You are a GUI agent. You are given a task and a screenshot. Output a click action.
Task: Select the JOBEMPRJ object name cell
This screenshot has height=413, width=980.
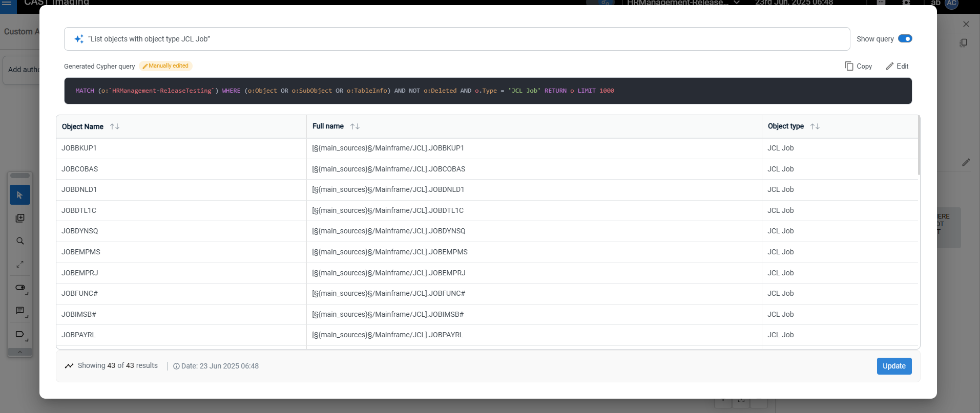[181, 273]
